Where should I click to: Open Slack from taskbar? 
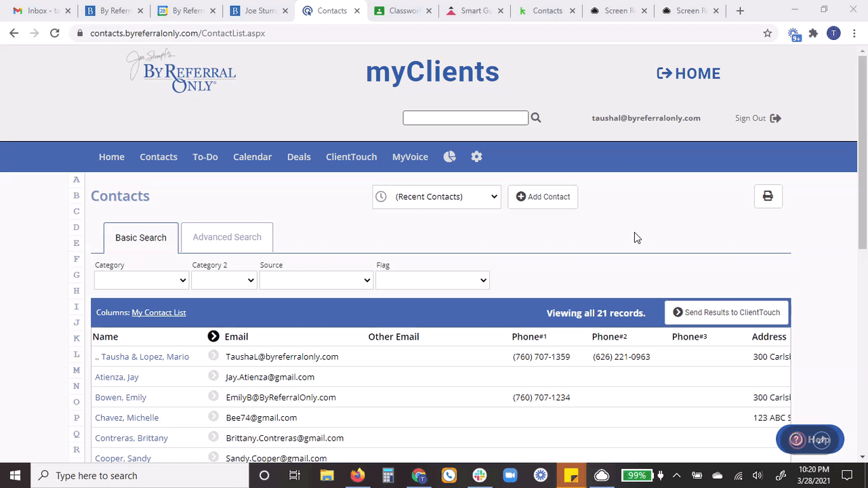[x=480, y=475]
